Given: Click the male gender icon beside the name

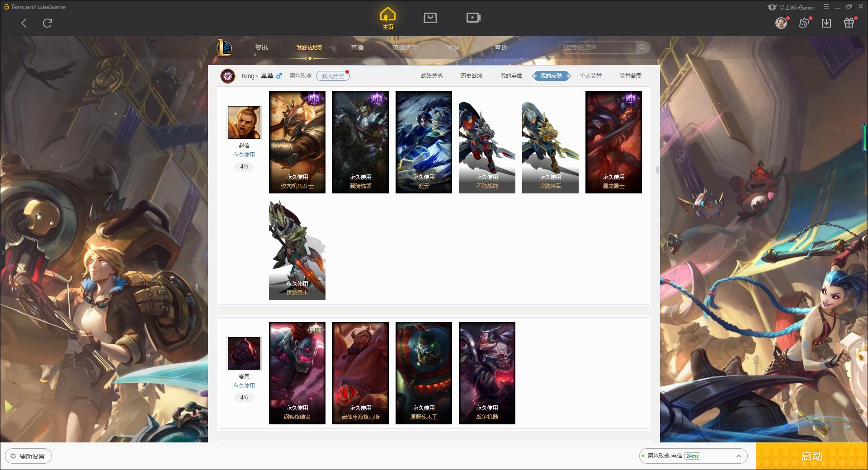Looking at the screenshot, I should pos(279,76).
